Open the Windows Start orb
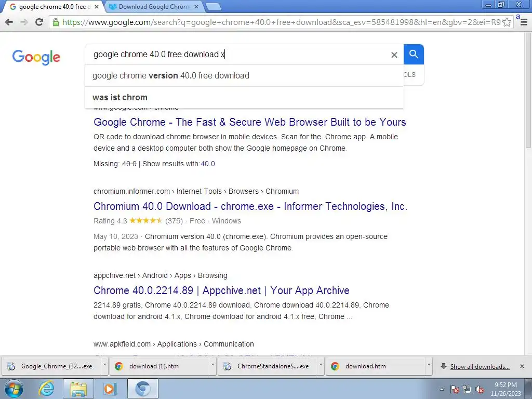Screen dimensions: 532x399 (14, 389)
